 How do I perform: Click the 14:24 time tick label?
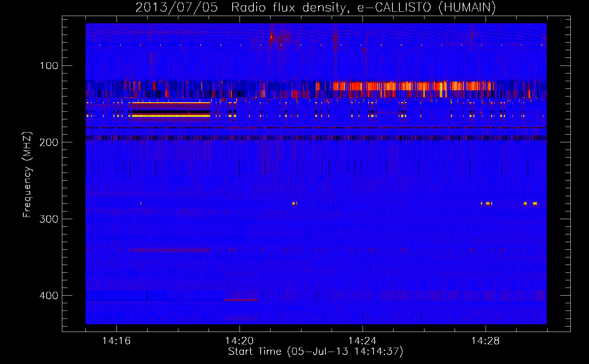pyautogui.click(x=363, y=341)
